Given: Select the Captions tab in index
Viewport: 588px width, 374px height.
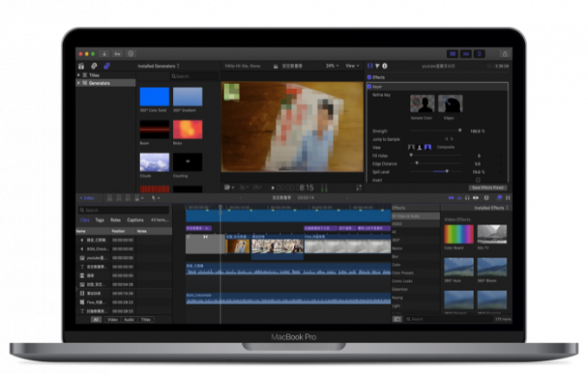Looking at the screenshot, I should 135,220.
